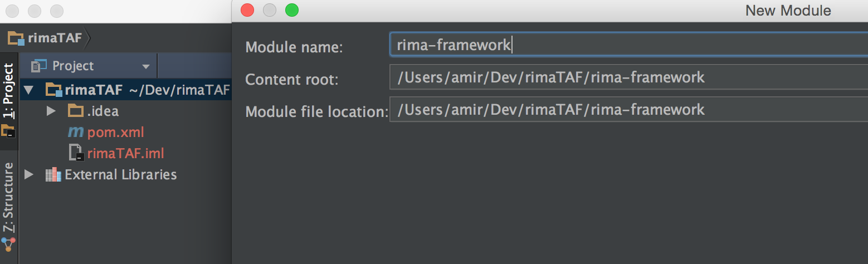Click the Structure tool window icon
This screenshot has height=264, width=868.
[8, 245]
